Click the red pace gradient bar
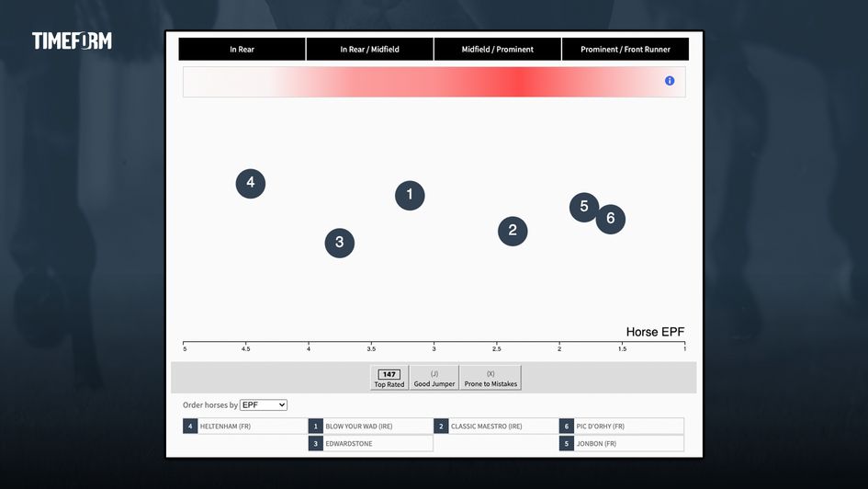 click(434, 82)
